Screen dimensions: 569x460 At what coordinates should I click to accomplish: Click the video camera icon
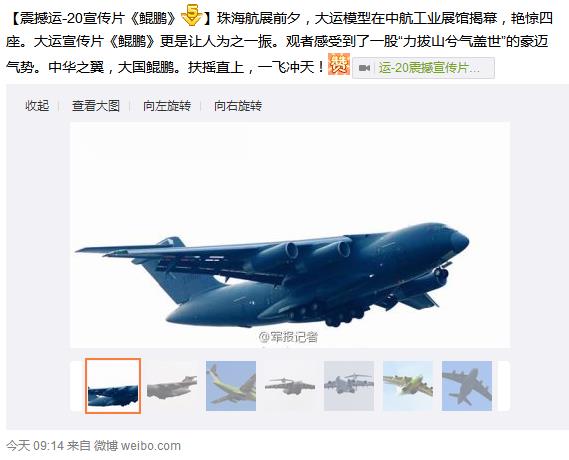click(x=364, y=68)
